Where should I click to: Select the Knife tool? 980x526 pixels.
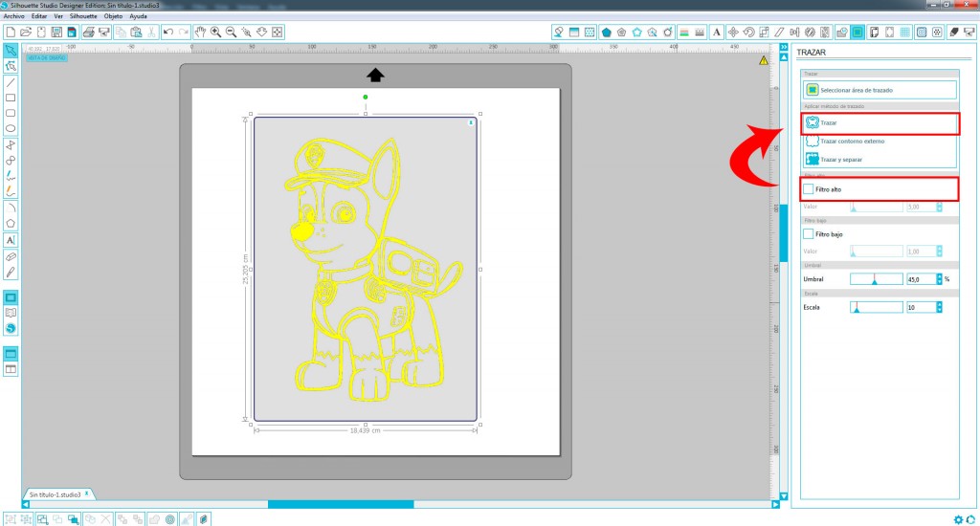[11, 273]
